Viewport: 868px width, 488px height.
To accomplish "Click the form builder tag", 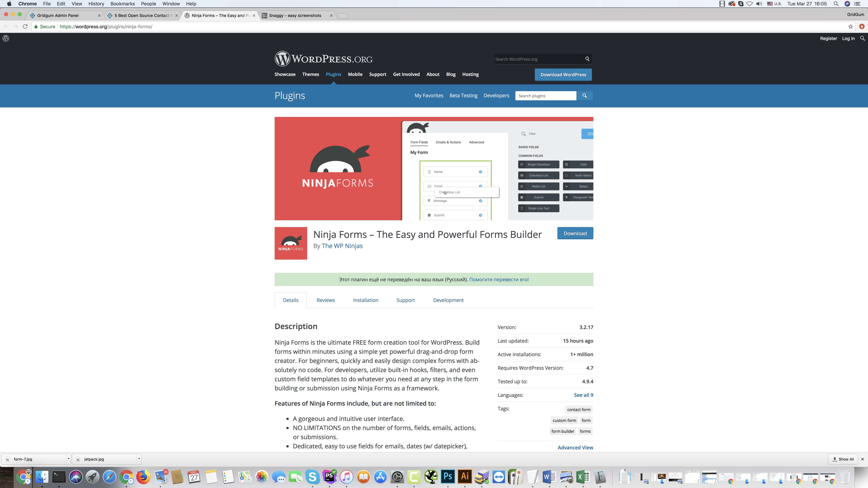I will [563, 431].
